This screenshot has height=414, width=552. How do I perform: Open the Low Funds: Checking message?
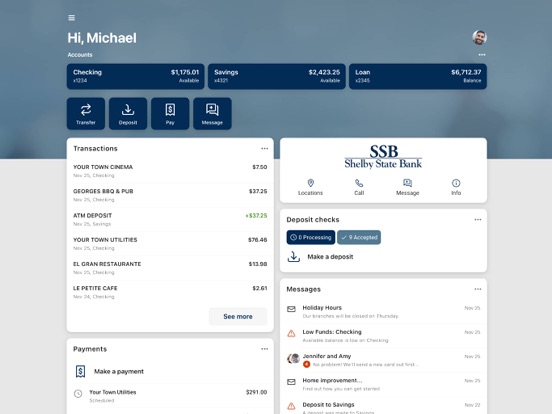point(383,336)
